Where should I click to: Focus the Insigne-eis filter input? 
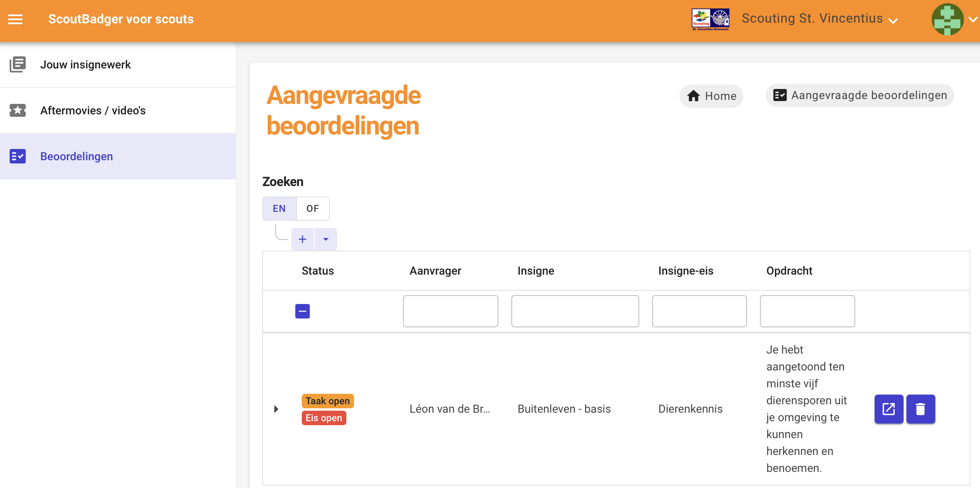(700, 311)
